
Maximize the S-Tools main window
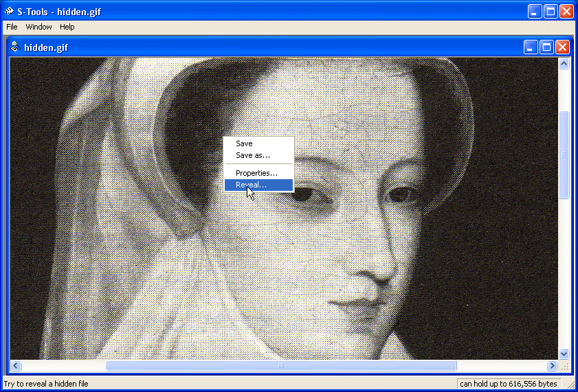[551, 12]
